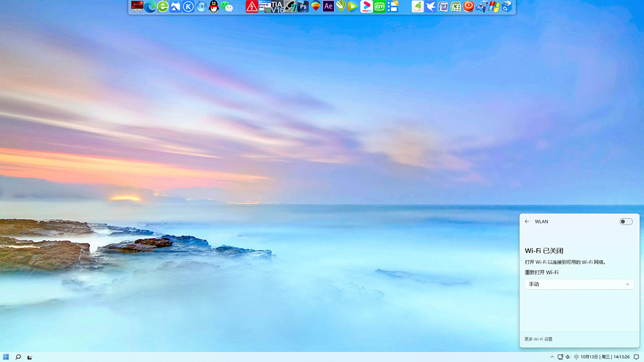Open WeChat from the dock

coord(227,7)
